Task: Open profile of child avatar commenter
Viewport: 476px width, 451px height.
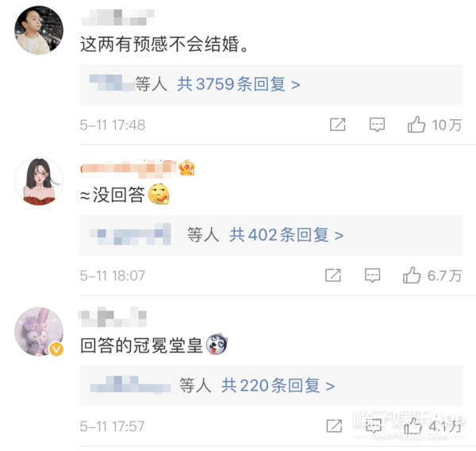Action: (x=39, y=30)
